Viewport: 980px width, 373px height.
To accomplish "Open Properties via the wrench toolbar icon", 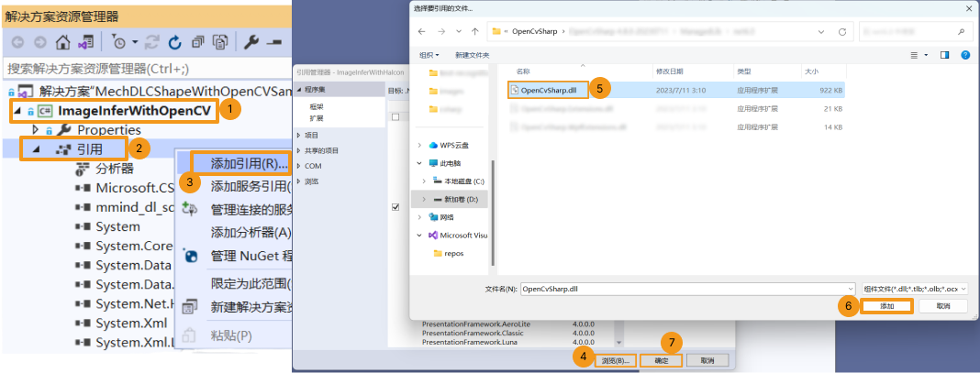I will pos(251,42).
